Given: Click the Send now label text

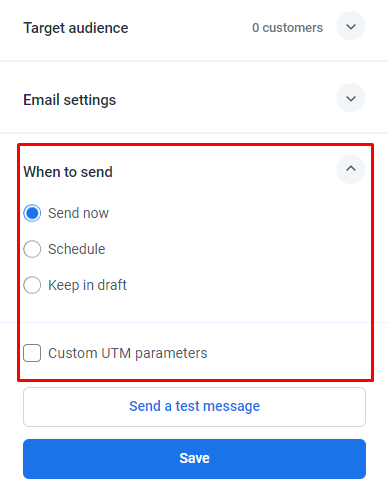Looking at the screenshot, I should 78,213.
